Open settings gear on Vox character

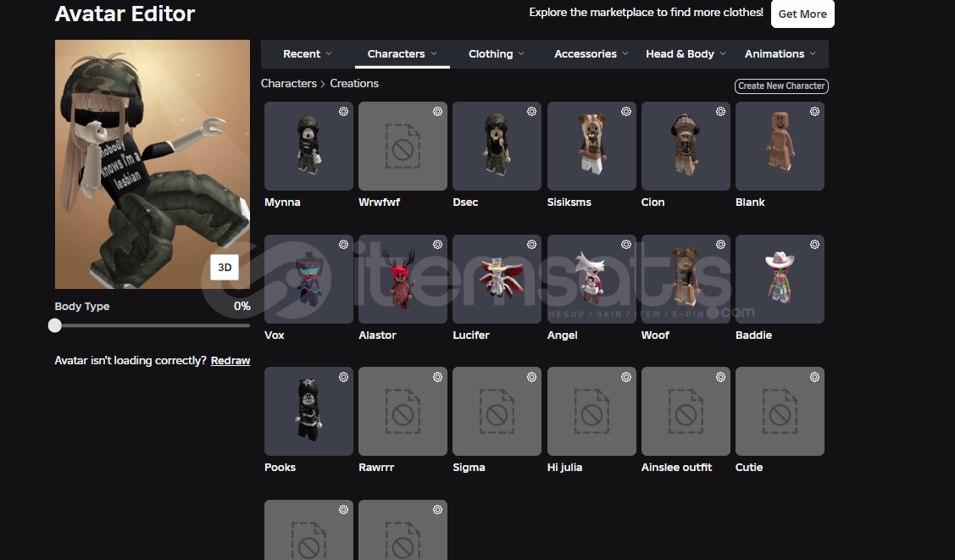pyautogui.click(x=343, y=244)
